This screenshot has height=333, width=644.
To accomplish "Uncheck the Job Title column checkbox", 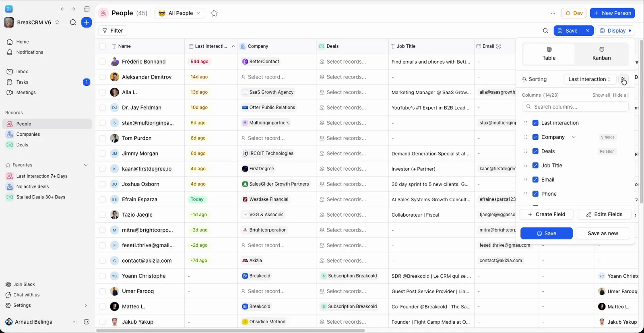I will click(535, 165).
